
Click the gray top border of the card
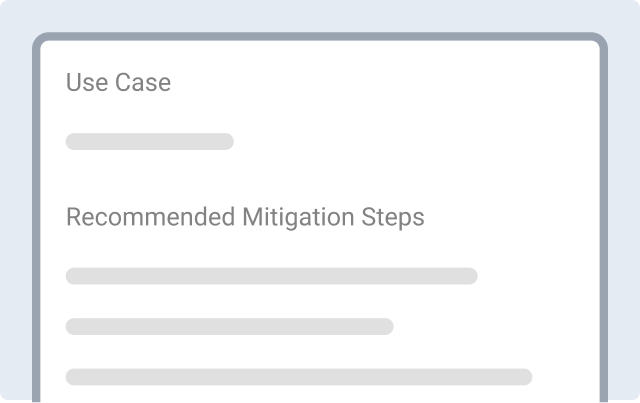[320, 36]
